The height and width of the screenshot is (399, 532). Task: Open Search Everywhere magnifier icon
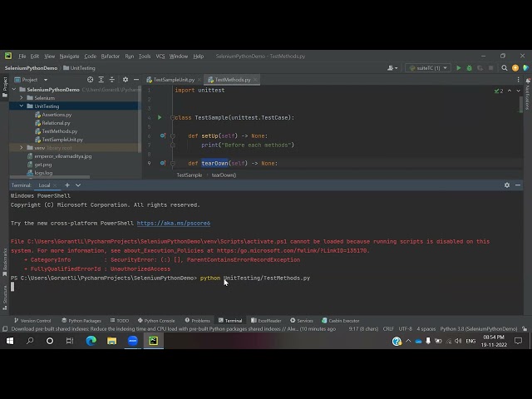pos(505,68)
